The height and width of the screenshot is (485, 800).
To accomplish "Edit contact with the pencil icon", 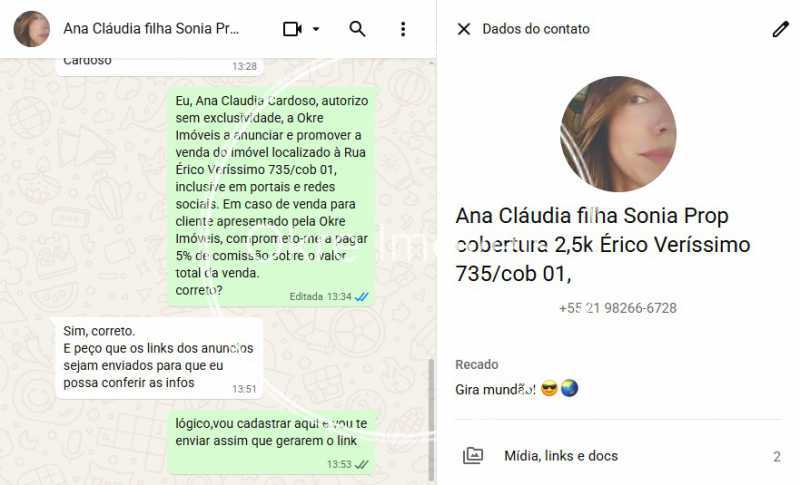I will click(780, 29).
